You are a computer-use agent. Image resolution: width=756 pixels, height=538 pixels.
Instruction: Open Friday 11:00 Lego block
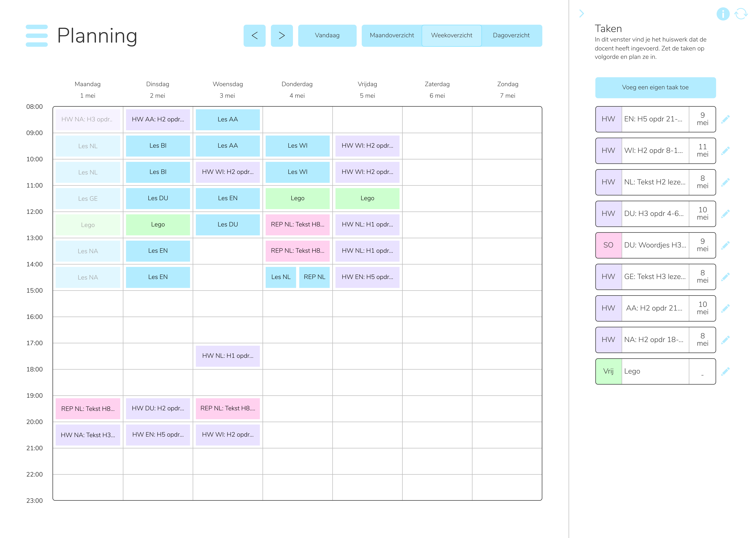(367, 198)
